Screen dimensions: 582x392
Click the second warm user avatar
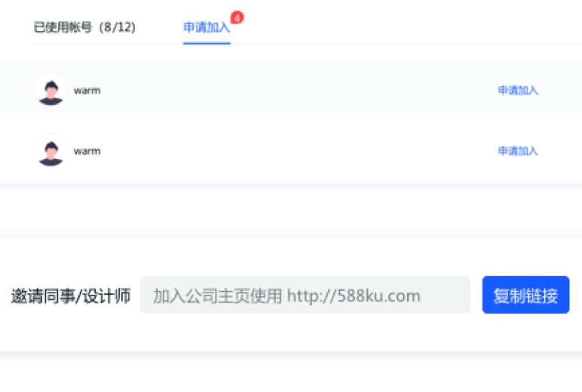pyautogui.click(x=51, y=151)
